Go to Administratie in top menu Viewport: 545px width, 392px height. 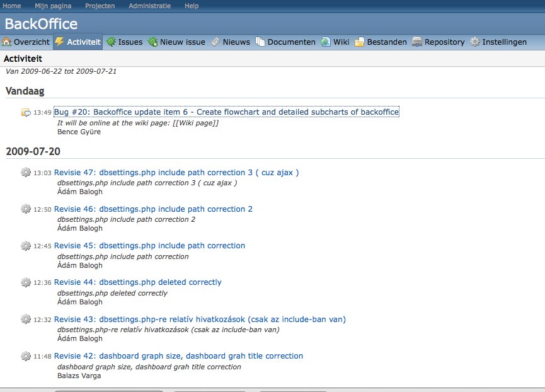coord(149,6)
